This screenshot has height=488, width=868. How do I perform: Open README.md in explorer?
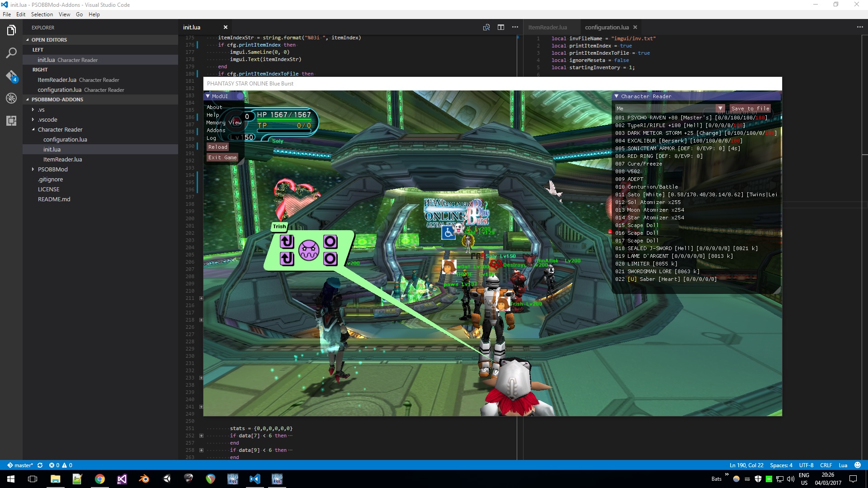54,199
